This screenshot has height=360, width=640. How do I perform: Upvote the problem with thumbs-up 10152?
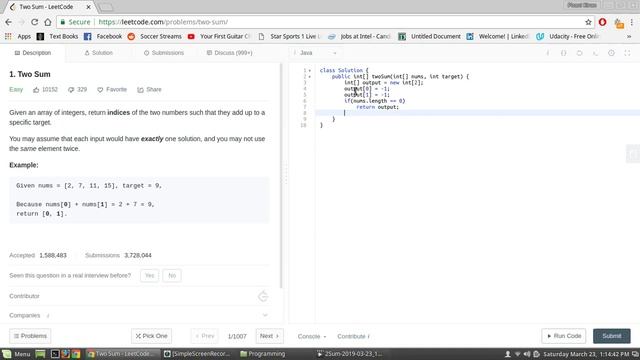(45, 89)
